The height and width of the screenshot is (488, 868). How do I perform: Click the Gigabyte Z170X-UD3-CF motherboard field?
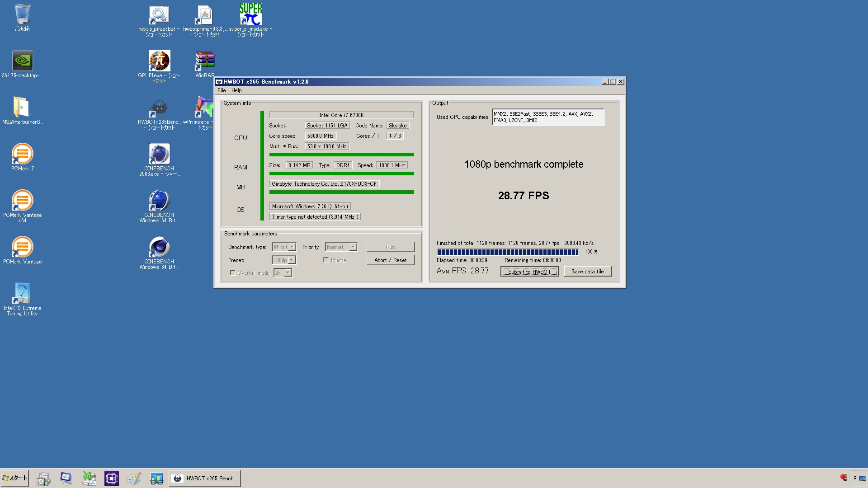click(324, 184)
